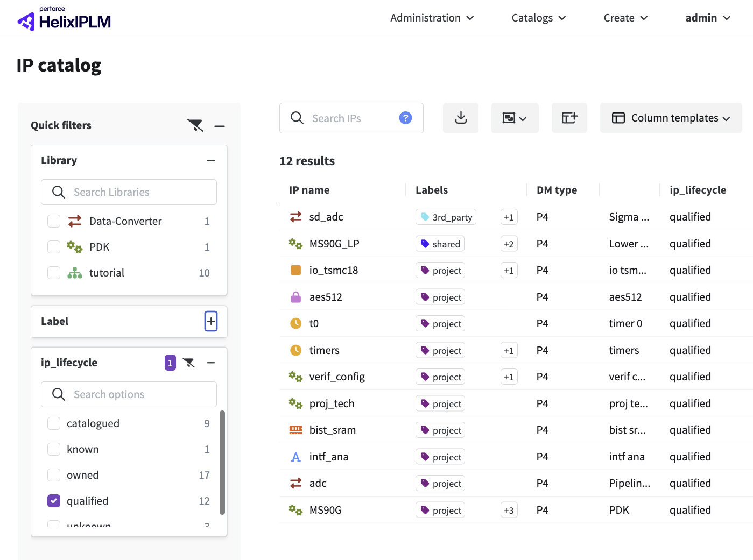Show the +3 extra labels for MS90G
Screen dimensions: 753x560
[509, 510]
